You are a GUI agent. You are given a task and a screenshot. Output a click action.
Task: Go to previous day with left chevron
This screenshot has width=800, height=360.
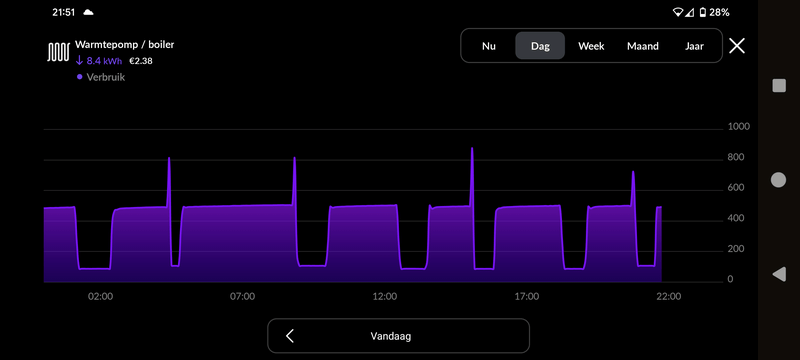coord(290,336)
